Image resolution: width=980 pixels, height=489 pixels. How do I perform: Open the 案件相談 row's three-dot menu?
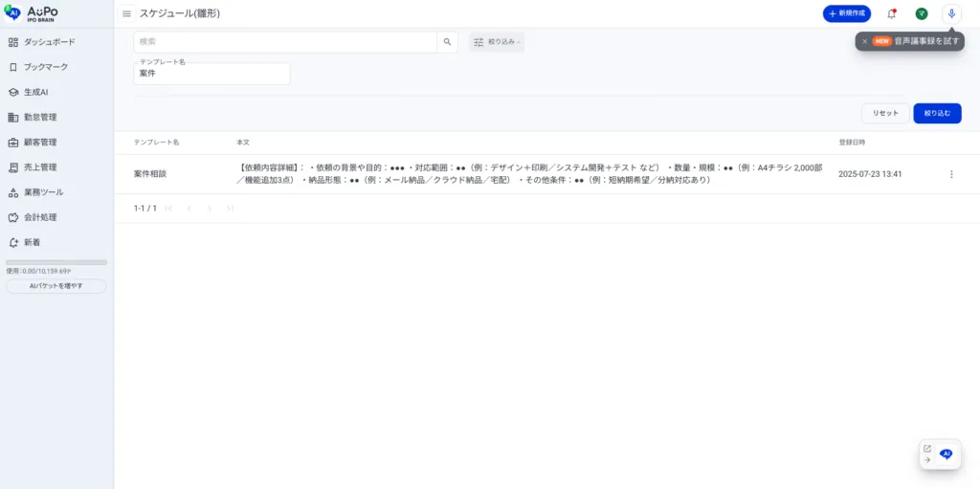point(951,174)
